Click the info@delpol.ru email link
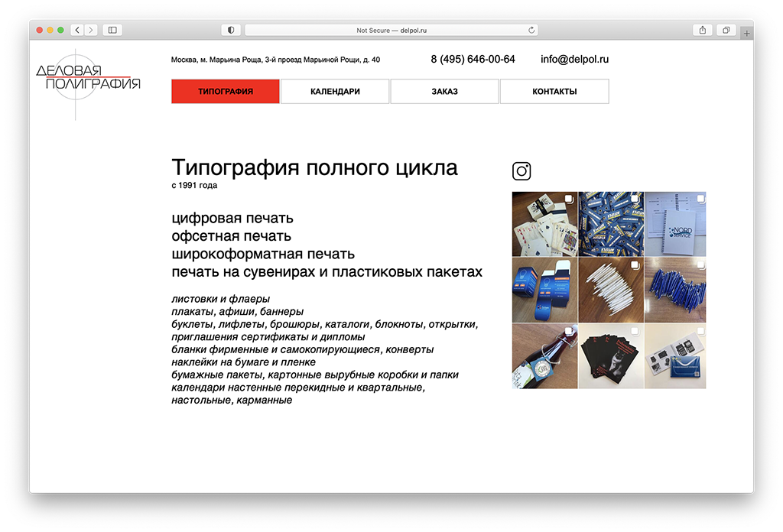Viewport: 783px width, 532px height. tap(574, 60)
